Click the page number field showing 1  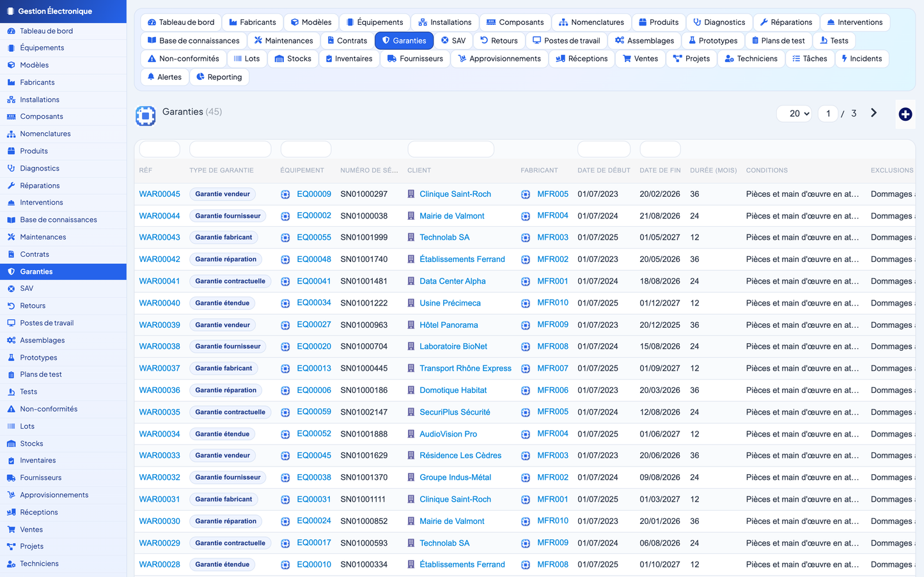point(828,113)
